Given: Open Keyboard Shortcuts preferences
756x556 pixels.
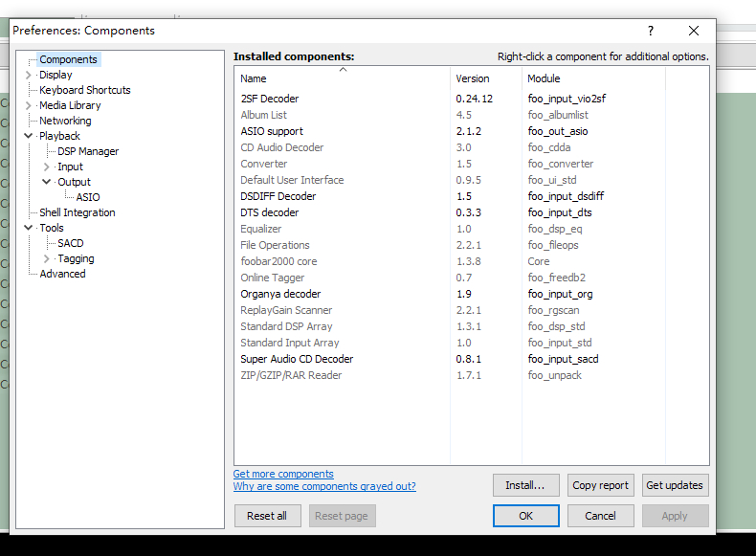Looking at the screenshot, I should tap(85, 90).
